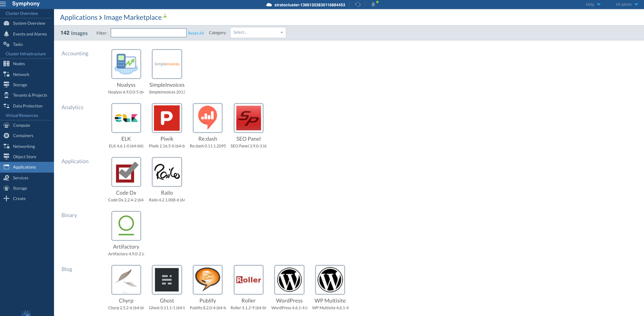Select the WordPress image tile
The width and height of the screenshot is (644, 316).
(x=289, y=280)
